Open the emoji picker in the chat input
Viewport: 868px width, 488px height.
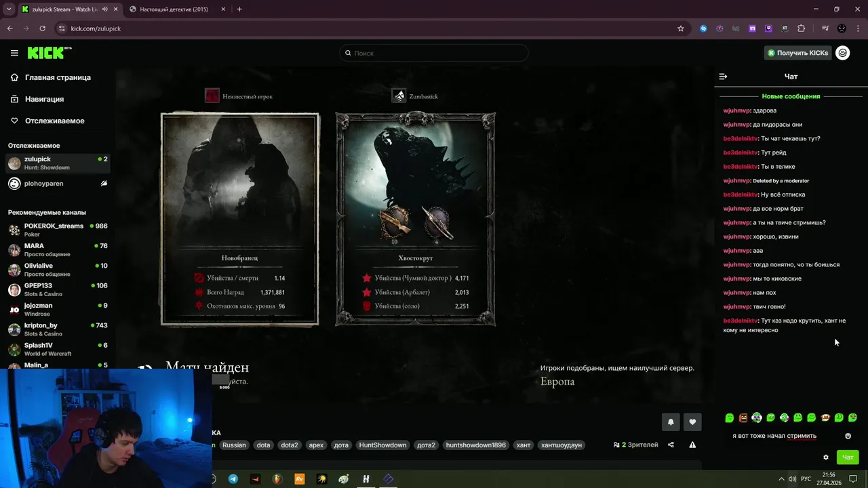pyautogui.click(x=848, y=436)
